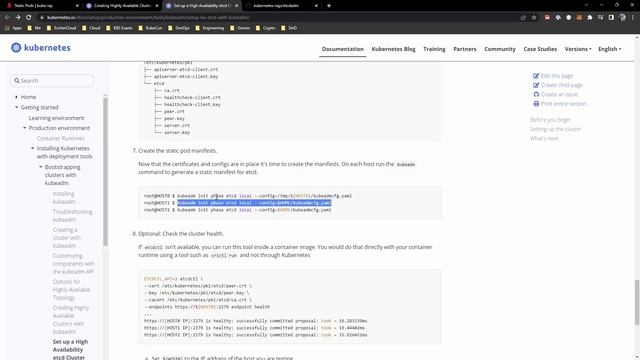Click the Edit this page icon
This screenshot has height=360, width=640.
(536, 76)
